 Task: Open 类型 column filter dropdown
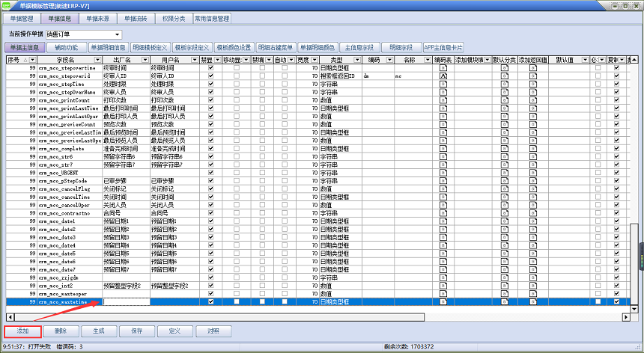point(357,61)
